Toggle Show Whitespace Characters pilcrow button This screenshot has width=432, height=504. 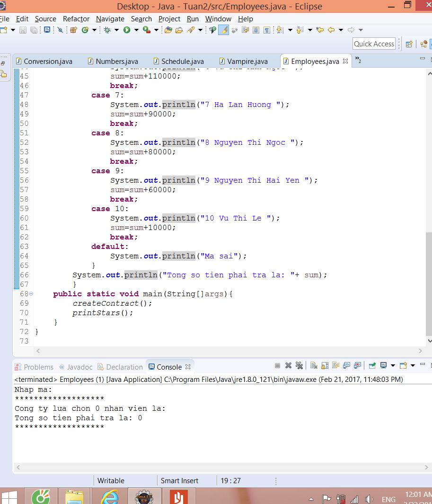(x=267, y=30)
